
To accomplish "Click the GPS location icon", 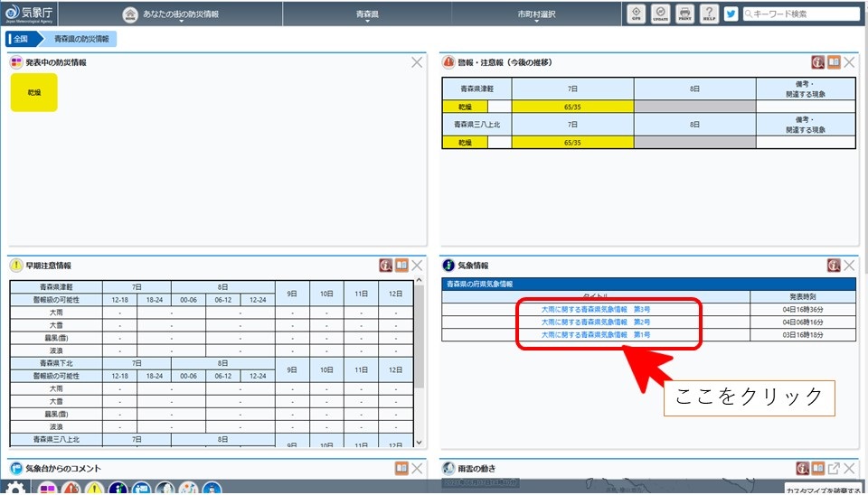I will (x=635, y=14).
